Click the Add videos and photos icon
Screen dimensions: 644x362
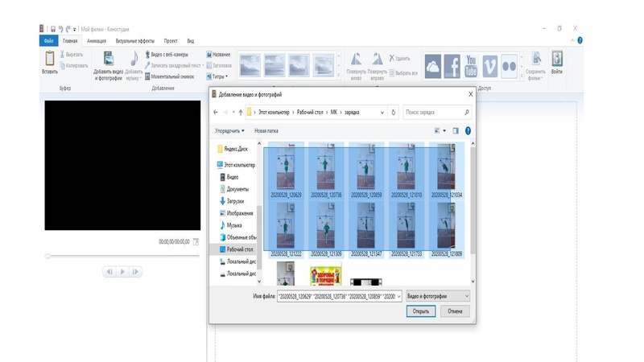tap(108, 62)
